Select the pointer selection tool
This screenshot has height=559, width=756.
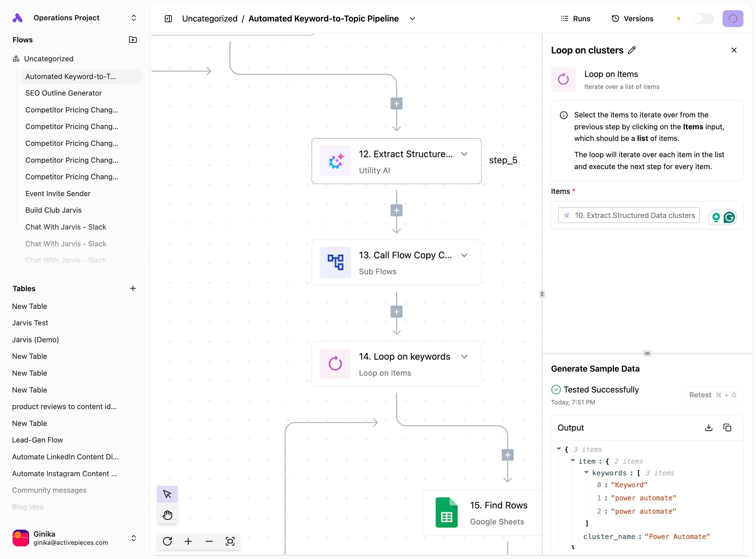click(167, 494)
